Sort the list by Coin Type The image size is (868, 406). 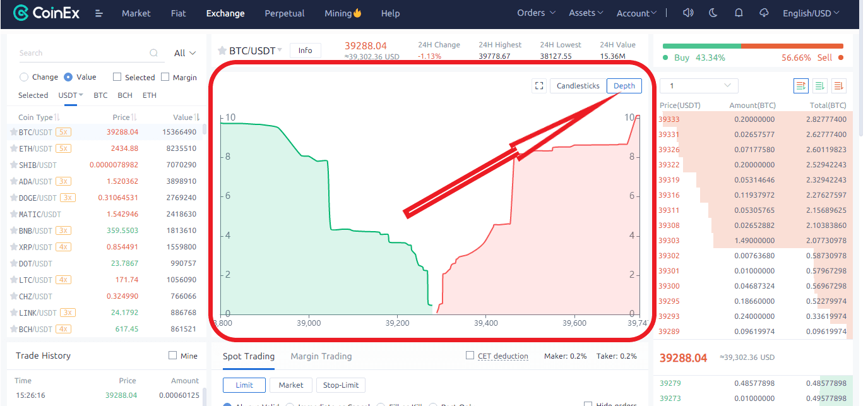[39, 117]
